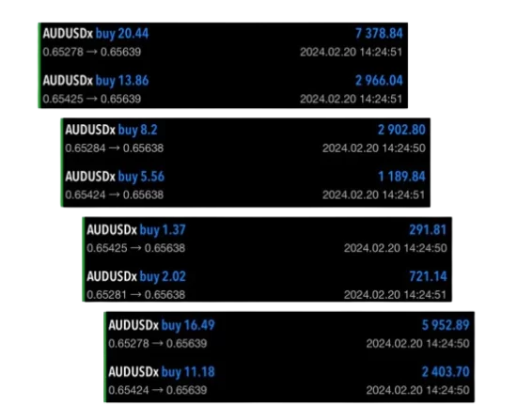The width and height of the screenshot is (517, 420).
Task: Click the 1 189.84 profit value
Action: (x=401, y=177)
